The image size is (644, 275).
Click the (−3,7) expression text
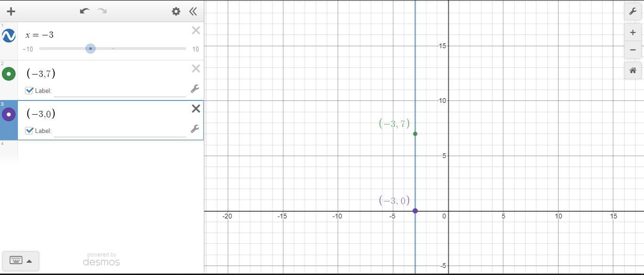[x=41, y=73]
